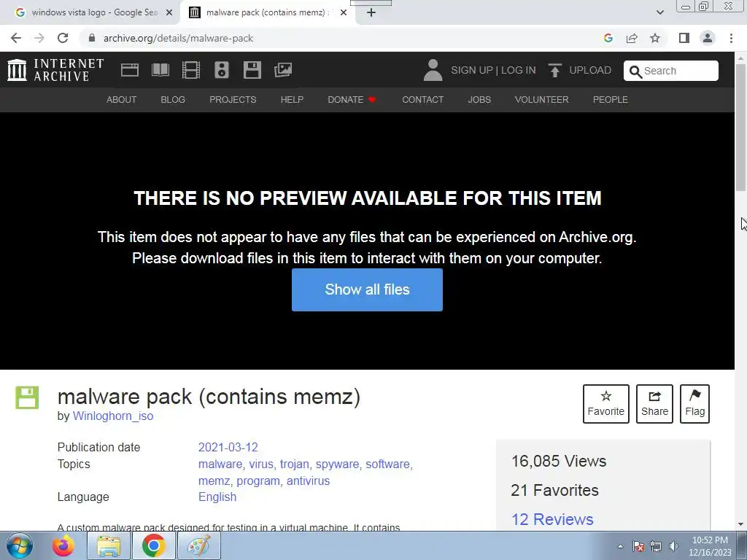Open the JOBS menu item
747x560 pixels.
point(479,99)
